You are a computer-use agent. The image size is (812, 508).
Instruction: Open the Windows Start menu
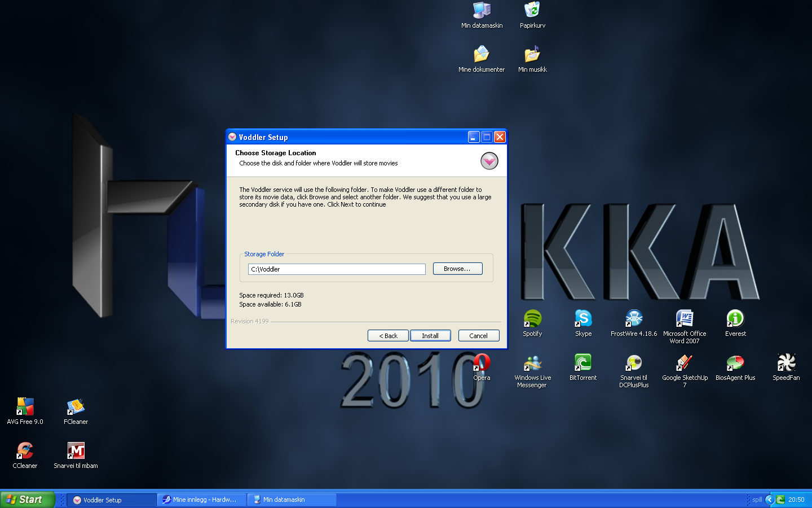[x=28, y=500]
